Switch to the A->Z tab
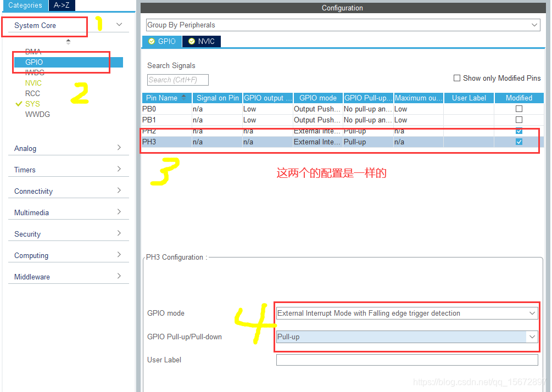 click(x=62, y=5)
